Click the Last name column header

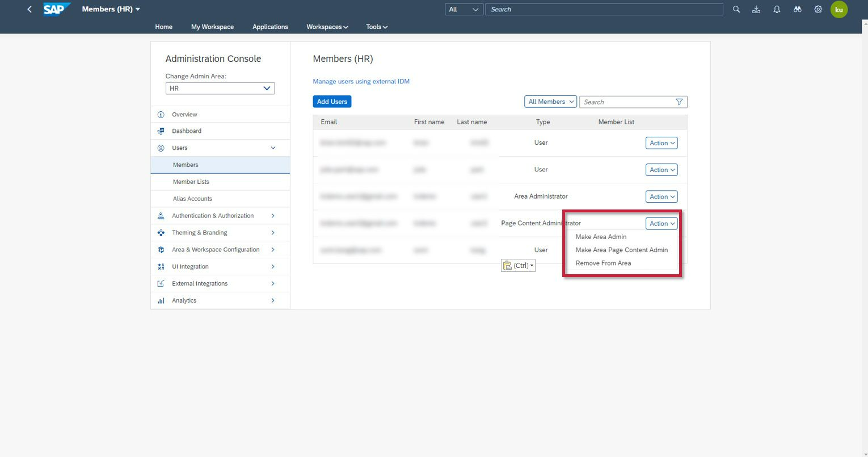pos(472,122)
